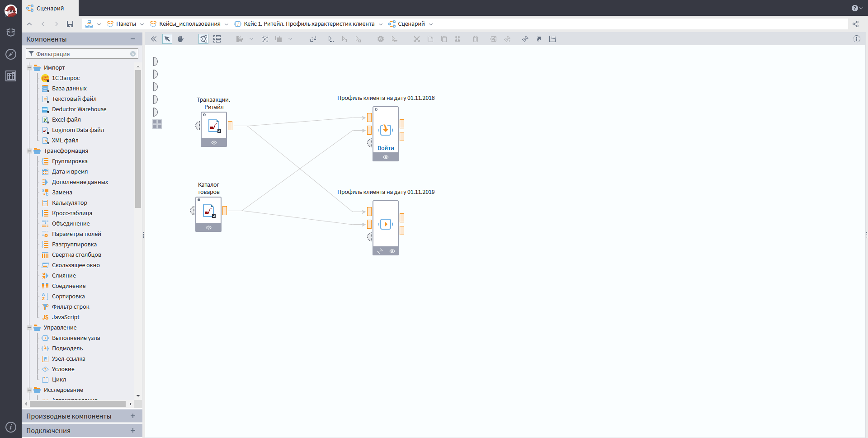Open dropdown after Кейс 1 breadcrumb

pyautogui.click(x=381, y=24)
